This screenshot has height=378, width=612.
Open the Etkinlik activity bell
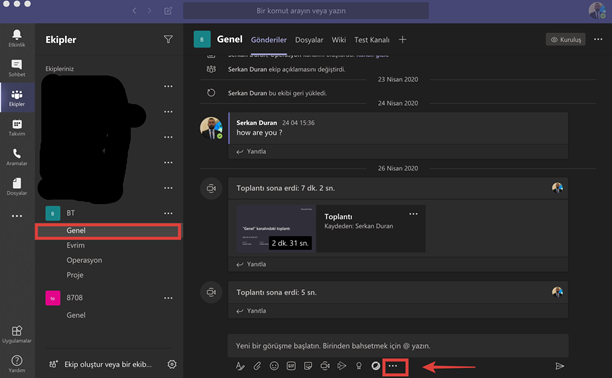coord(17,38)
